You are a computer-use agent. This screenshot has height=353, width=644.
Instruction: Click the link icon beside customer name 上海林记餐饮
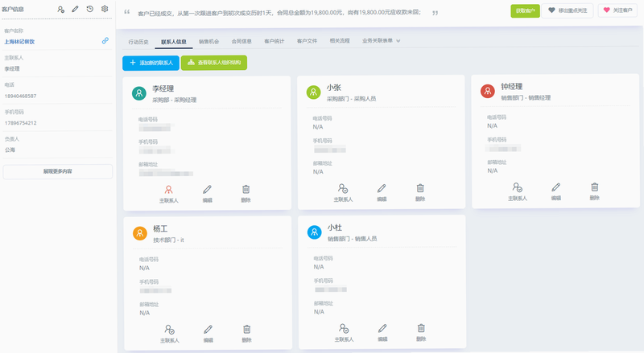tap(105, 41)
